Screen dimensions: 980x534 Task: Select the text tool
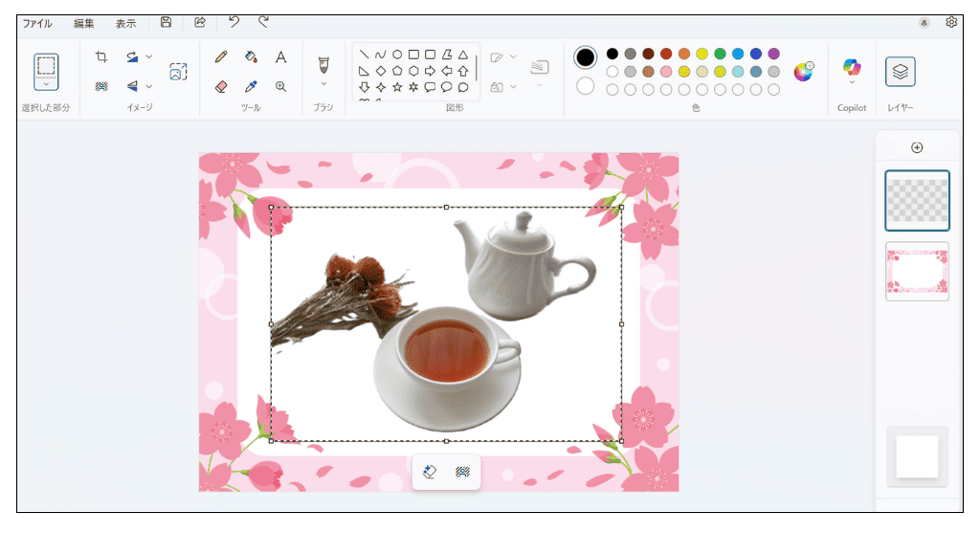point(281,56)
